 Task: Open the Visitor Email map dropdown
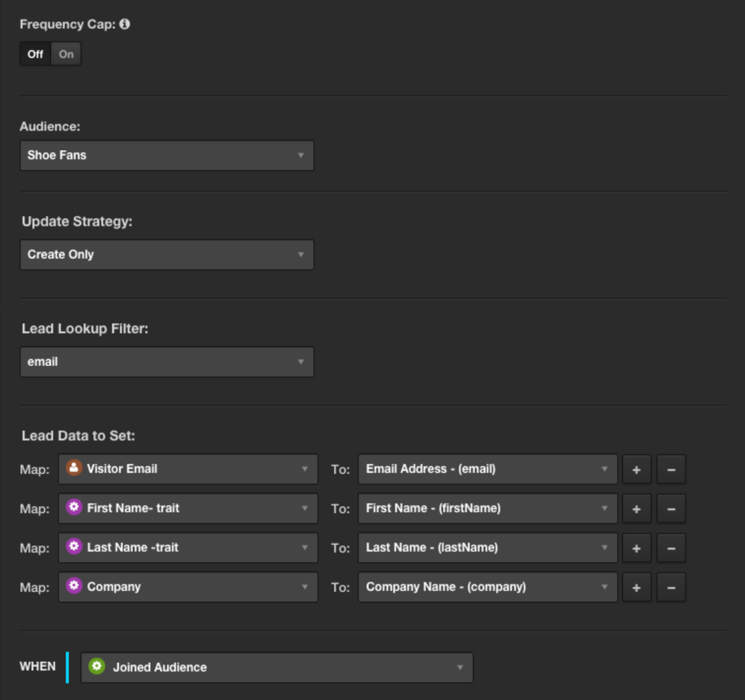[188, 469]
